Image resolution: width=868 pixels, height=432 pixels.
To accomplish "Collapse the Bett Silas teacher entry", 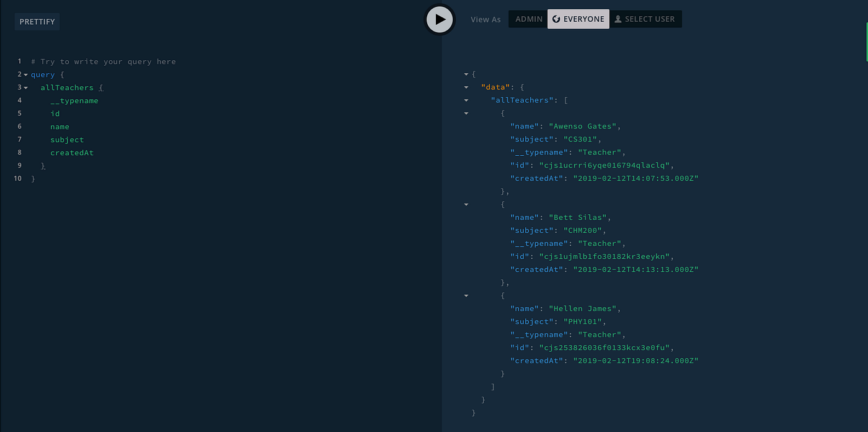I will [x=466, y=204].
